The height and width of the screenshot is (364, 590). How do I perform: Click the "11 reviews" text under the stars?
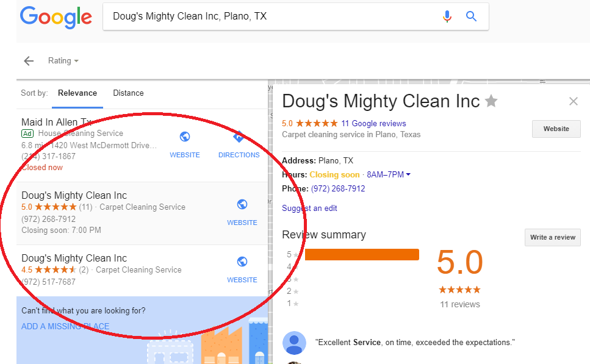tap(460, 305)
